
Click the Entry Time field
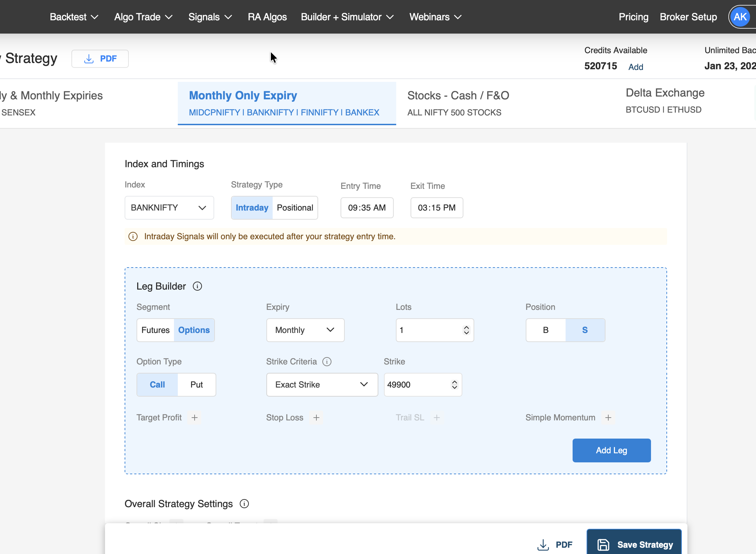(367, 208)
